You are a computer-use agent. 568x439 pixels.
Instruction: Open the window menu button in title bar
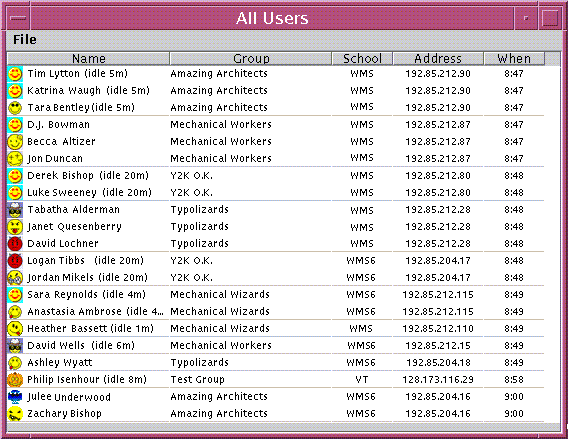[18, 18]
